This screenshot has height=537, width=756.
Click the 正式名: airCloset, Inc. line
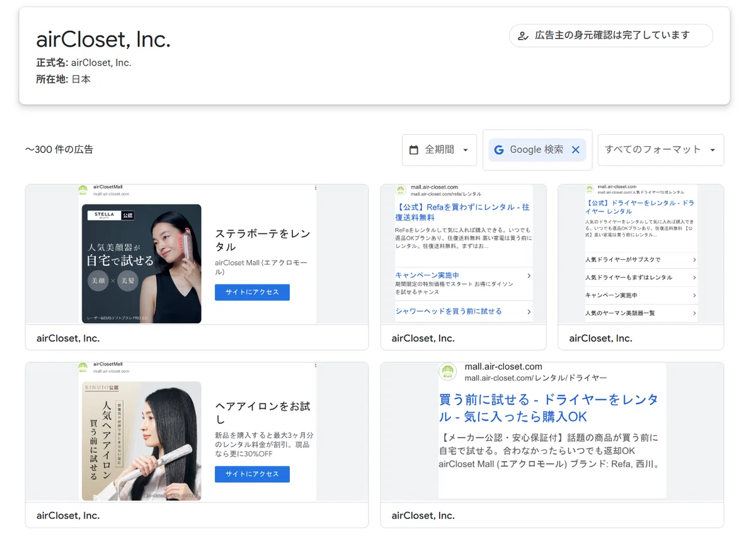84,63
